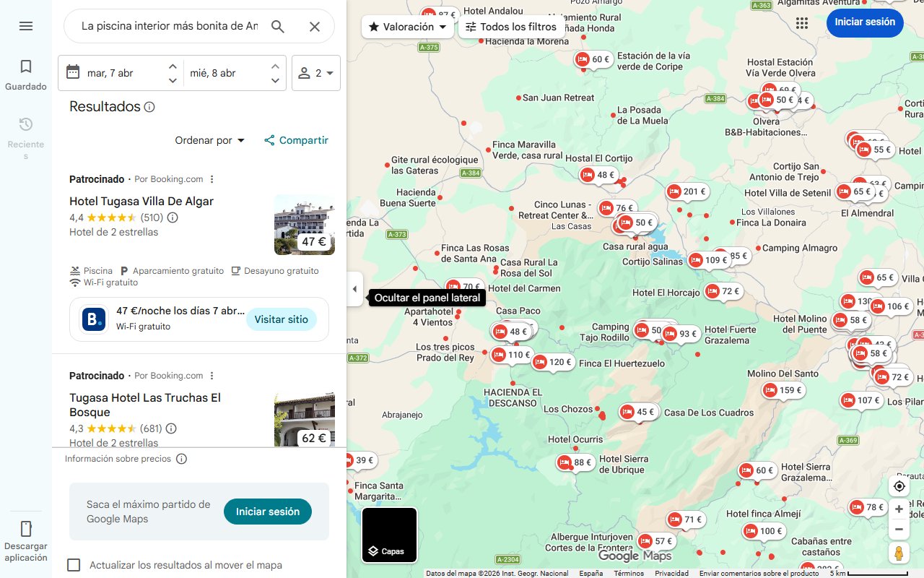Open the Google apps grid
924x578 pixels.
click(801, 23)
